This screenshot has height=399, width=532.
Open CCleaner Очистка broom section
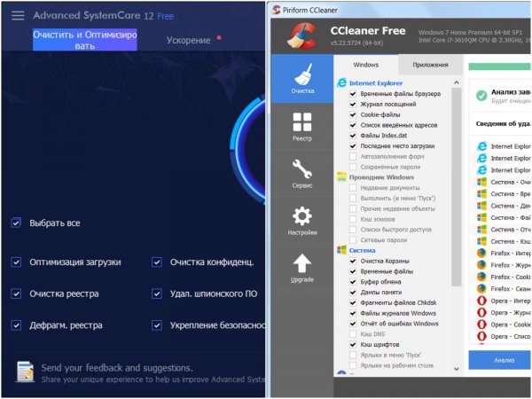(302, 78)
